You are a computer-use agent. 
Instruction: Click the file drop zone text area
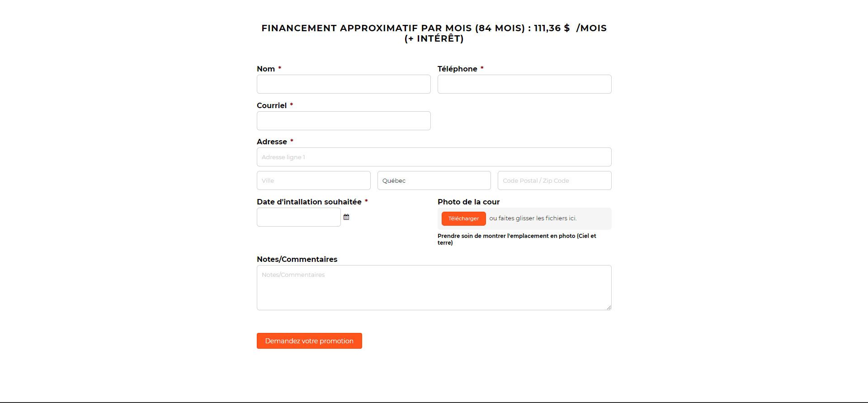[533, 218]
